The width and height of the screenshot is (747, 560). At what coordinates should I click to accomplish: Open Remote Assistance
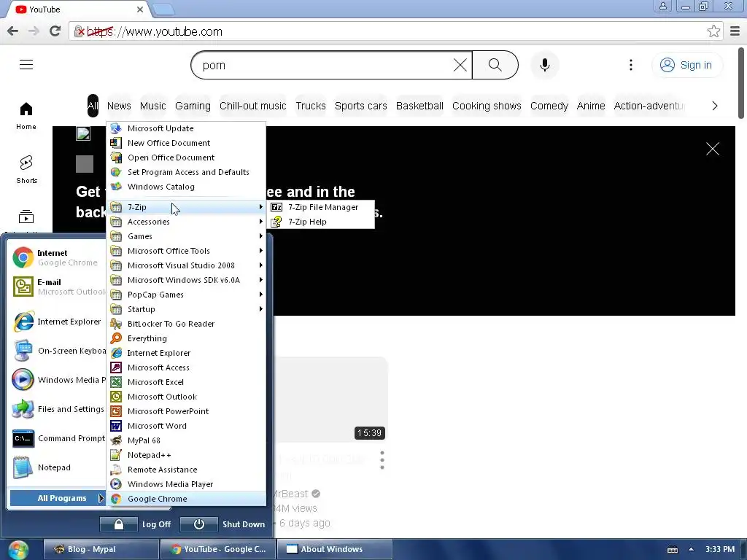(186, 470)
